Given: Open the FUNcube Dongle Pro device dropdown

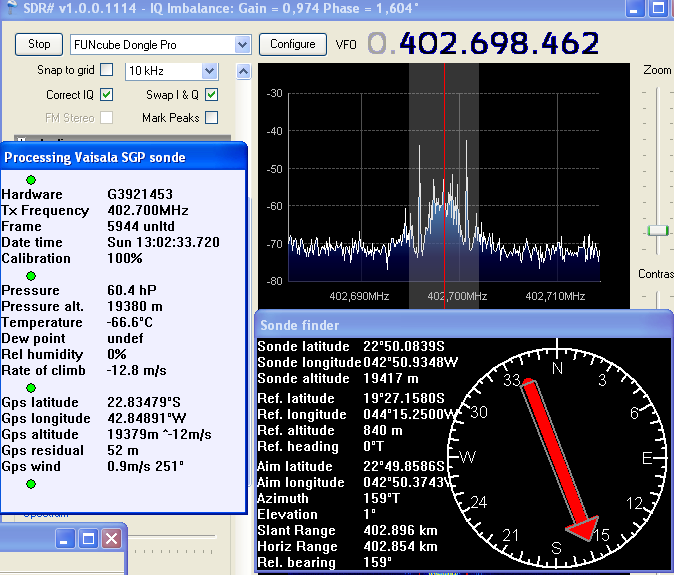Looking at the screenshot, I should click(243, 45).
